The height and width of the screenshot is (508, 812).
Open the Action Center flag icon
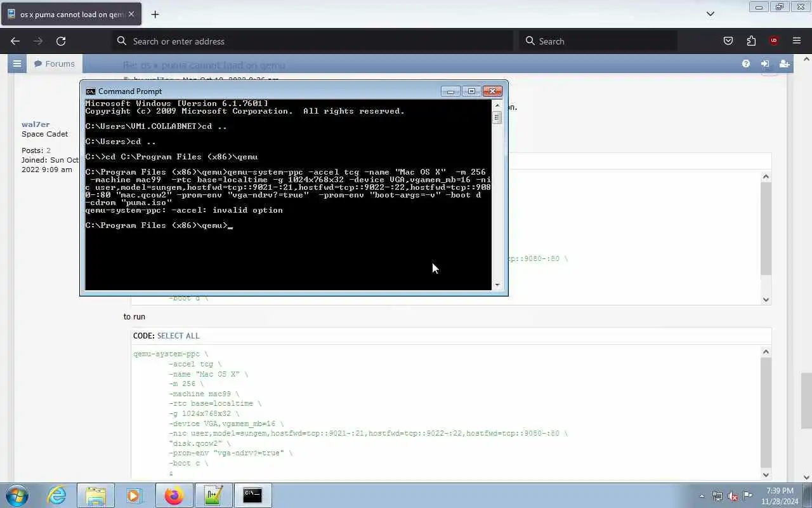748,496
